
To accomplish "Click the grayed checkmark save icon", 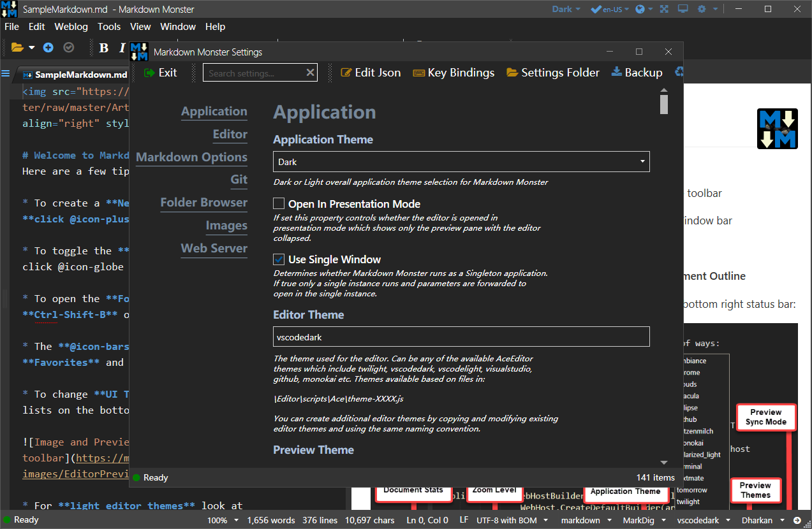I will pyautogui.click(x=68, y=47).
